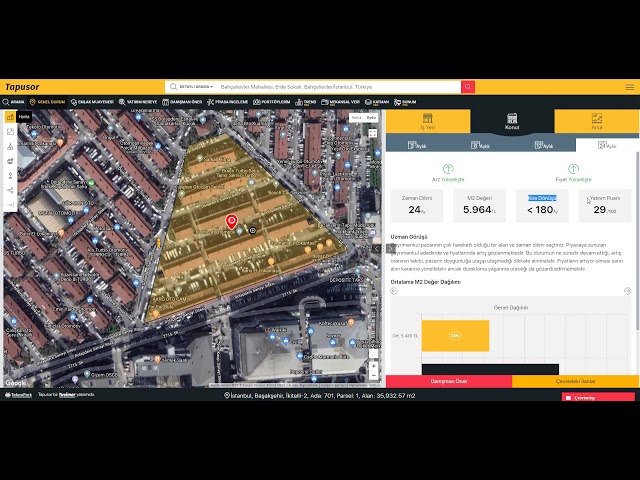The height and width of the screenshot is (480, 640).
Task: Click the black bar in Genel Dağılım chart
Action: [490, 369]
